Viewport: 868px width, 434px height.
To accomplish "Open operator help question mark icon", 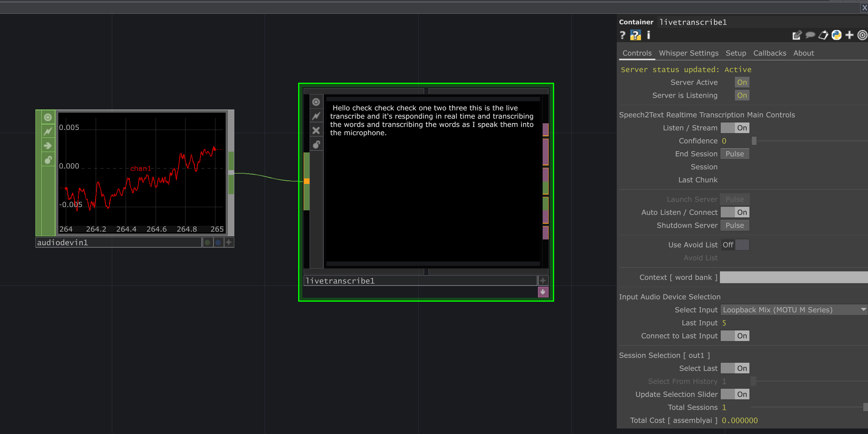I will click(623, 35).
